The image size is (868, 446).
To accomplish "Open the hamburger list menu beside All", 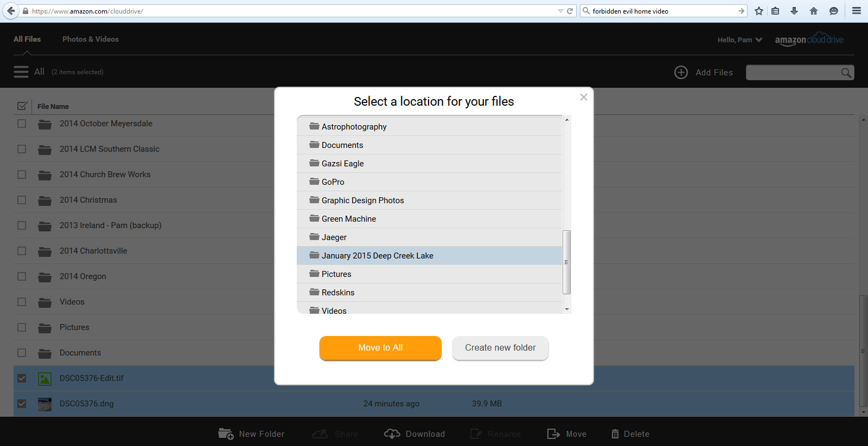I will (x=21, y=72).
